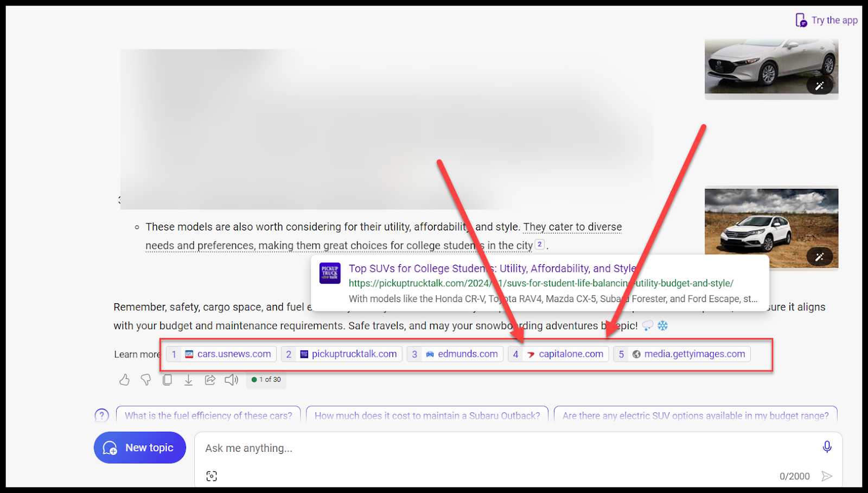Click the pickuptrucktalk.com URL in the popup
This screenshot has height=493, width=868.
[541, 283]
